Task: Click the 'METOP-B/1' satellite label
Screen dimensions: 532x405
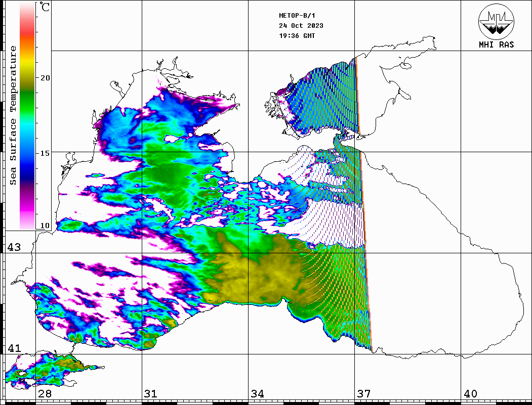Action: click(x=297, y=16)
